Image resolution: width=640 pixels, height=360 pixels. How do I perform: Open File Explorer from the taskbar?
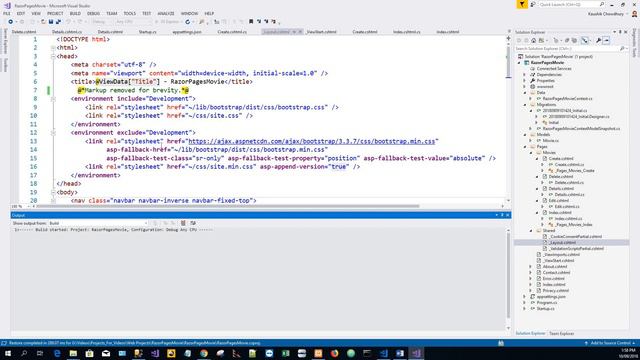pyautogui.click(x=73, y=353)
